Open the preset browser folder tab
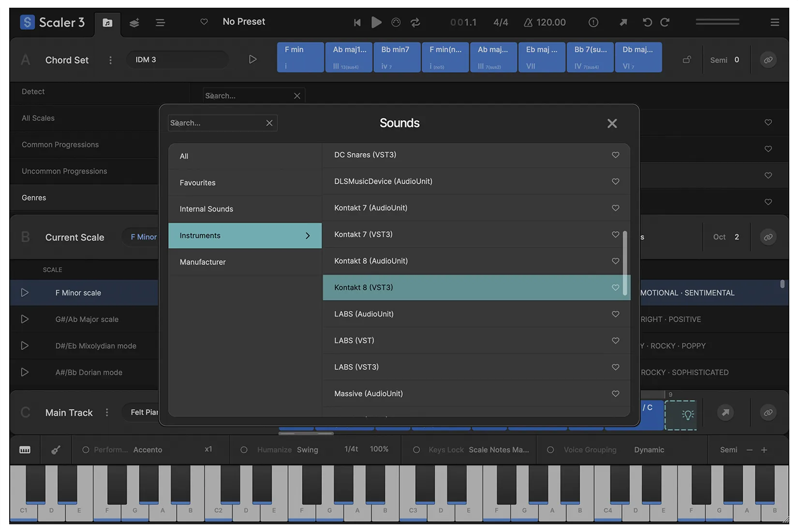 click(x=107, y=23)
